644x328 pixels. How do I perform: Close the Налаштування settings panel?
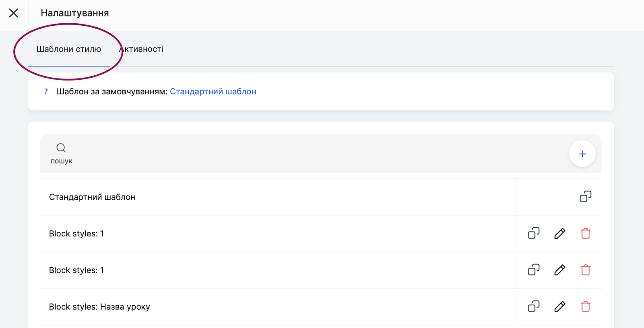14,13
